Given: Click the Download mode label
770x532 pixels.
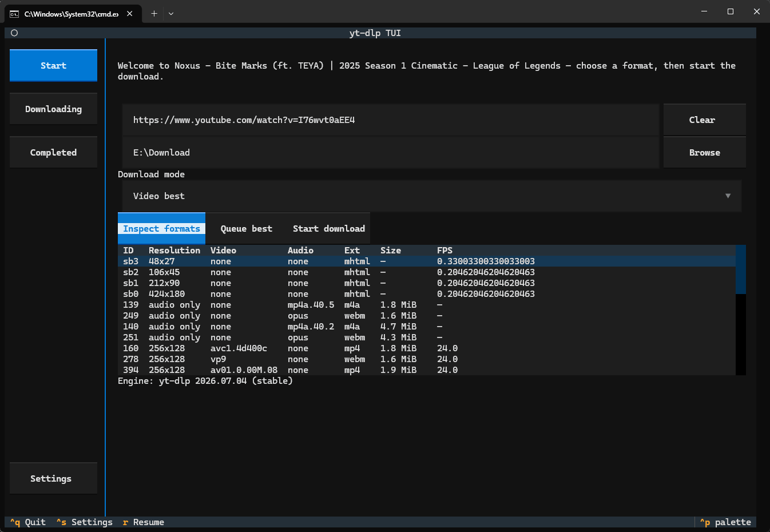Looking at the screenshot, I should (x=151, y=174).
